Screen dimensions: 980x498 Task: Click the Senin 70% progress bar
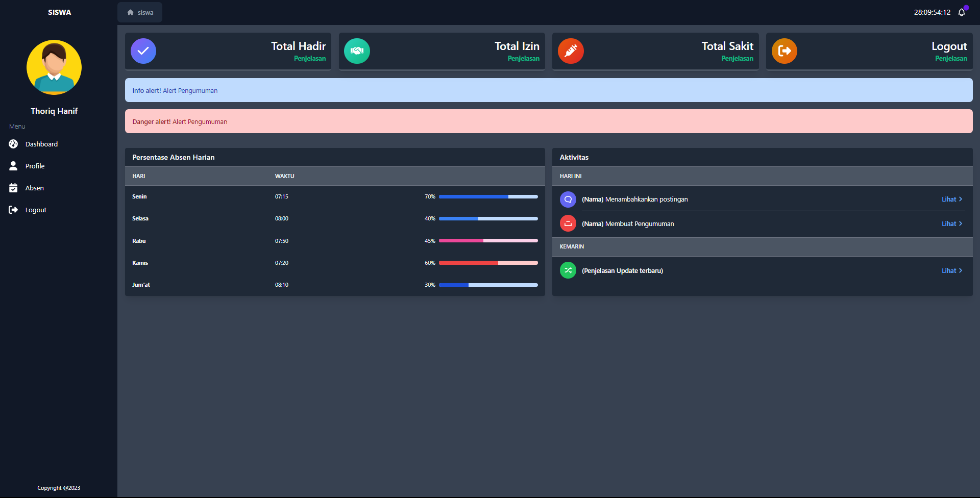pyautogui.click(x=488, y=197)
